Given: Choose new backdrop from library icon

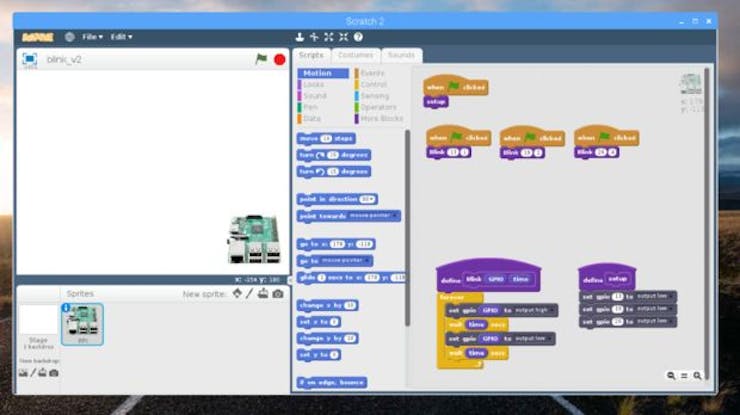Looking at the screenshot, I should (23, 373).
